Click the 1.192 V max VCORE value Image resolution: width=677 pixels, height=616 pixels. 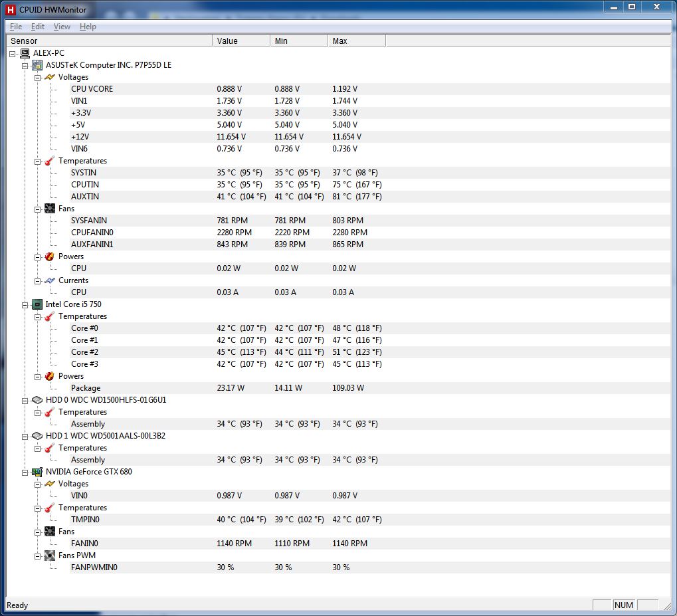(x=345, y=89)
